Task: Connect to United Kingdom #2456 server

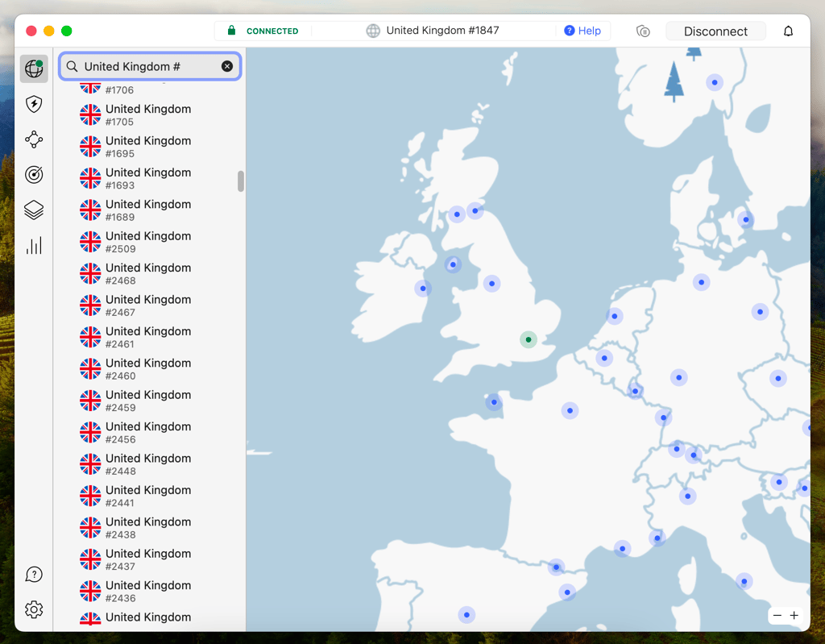Action: pos(150,432)
